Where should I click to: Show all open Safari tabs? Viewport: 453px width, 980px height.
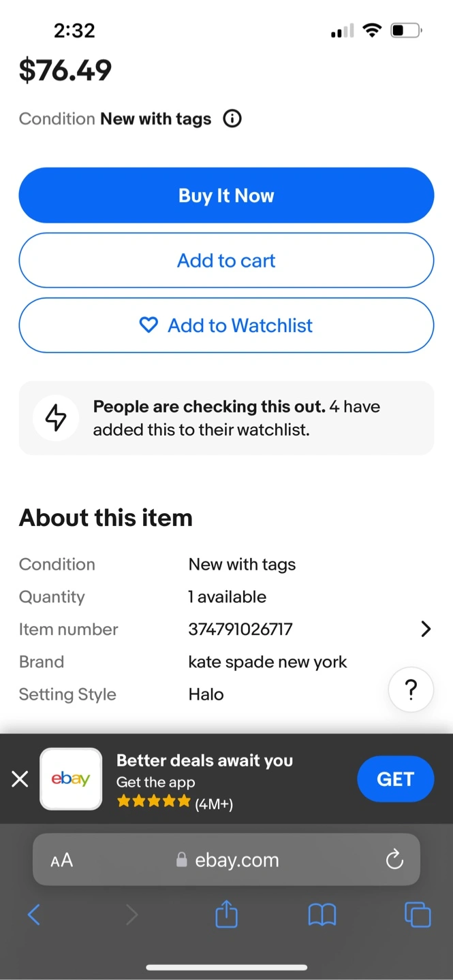(418, 915)
